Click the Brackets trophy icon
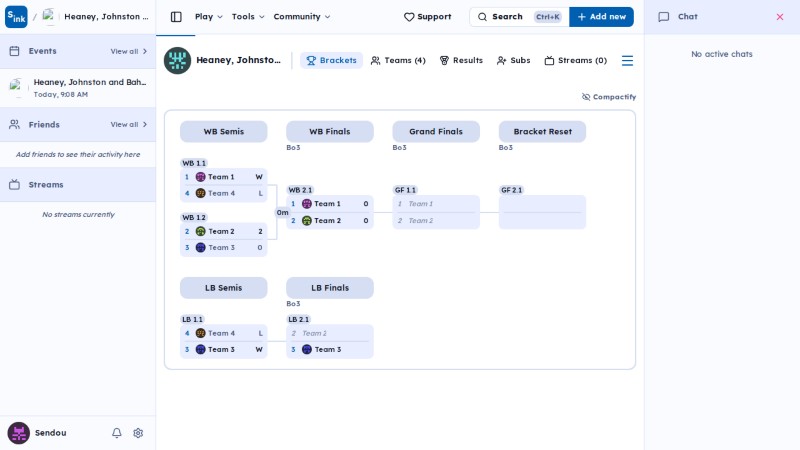This screenshot has height=450, width=800. pyautogui.click(x=311, y=61)
